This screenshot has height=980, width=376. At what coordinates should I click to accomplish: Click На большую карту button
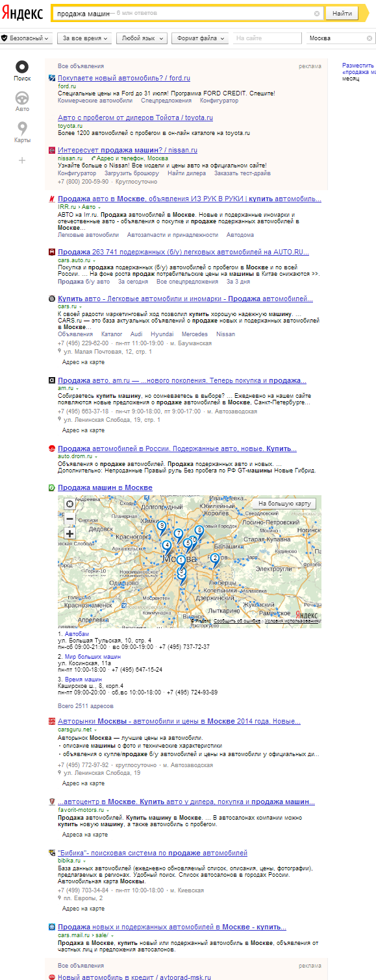coord(284,503)
